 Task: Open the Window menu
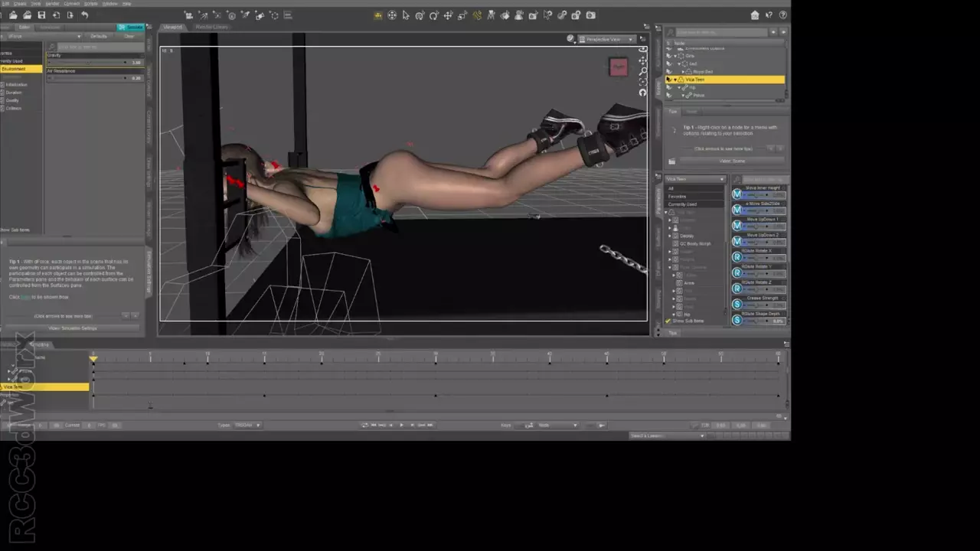110,4
